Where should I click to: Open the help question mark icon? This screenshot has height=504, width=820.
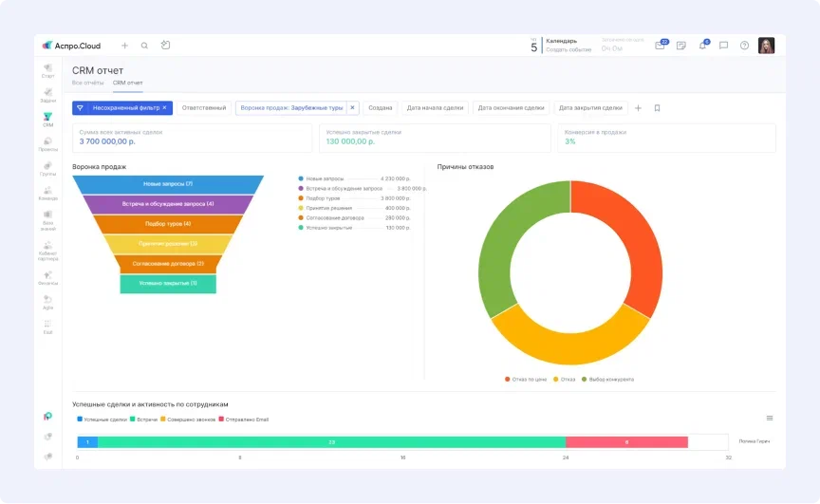(x=744, y=46)
